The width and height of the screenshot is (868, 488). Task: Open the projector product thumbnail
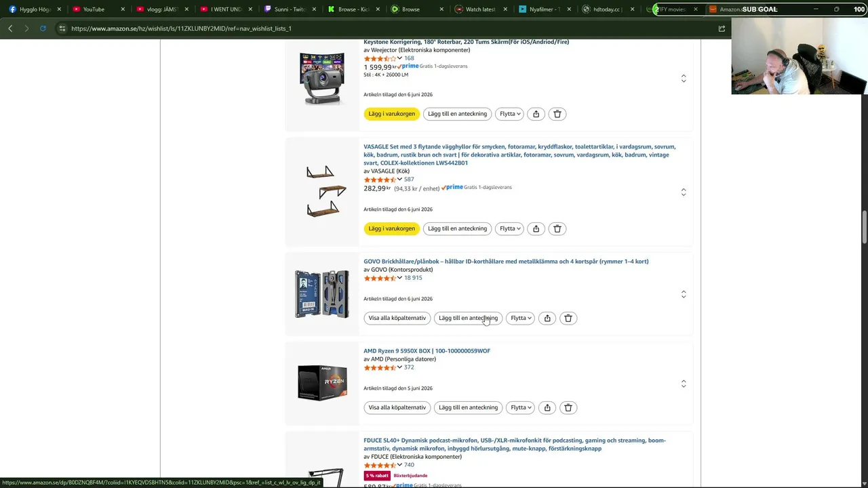click(322, 79)
